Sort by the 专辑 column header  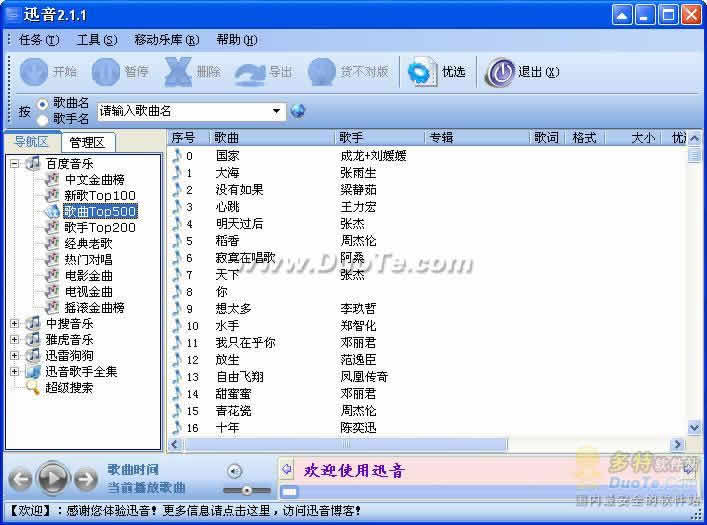(x=477, y=138)
